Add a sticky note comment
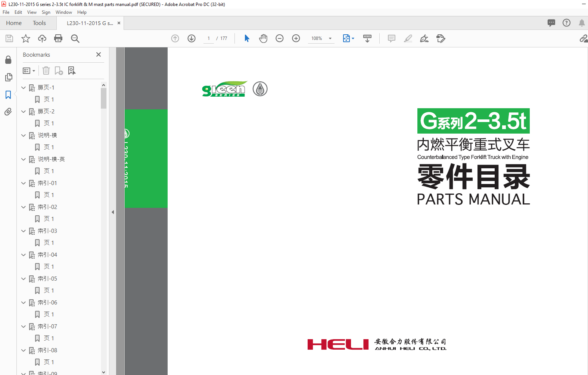Image resolution: width=588 pixels, height=375 pixels. point(392,38)
